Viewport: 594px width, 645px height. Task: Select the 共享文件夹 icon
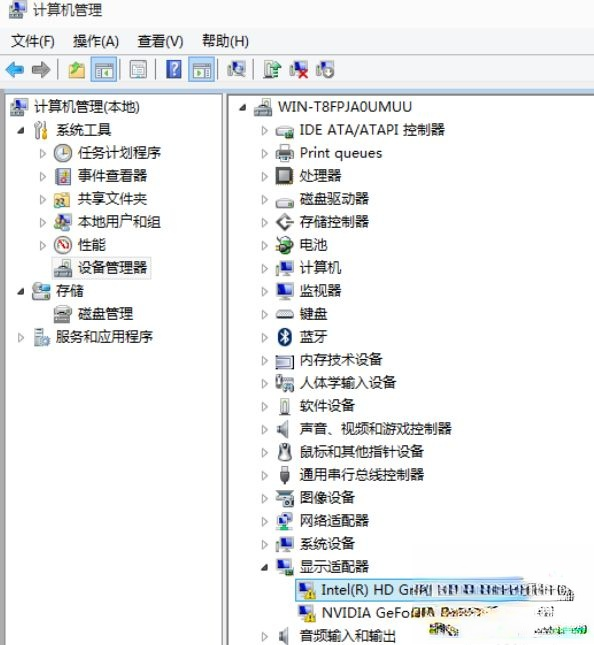(63, 200)
